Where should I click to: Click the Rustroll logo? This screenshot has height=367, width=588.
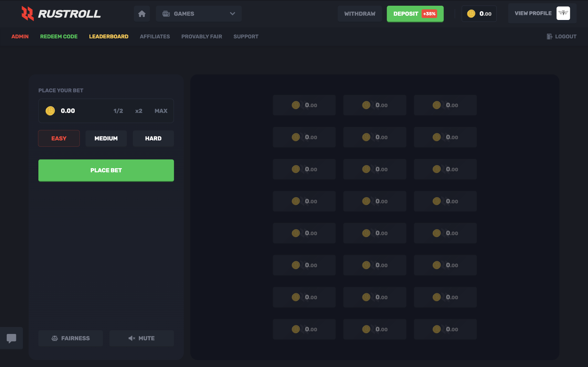pyautogui.click(x=61, y=13)
